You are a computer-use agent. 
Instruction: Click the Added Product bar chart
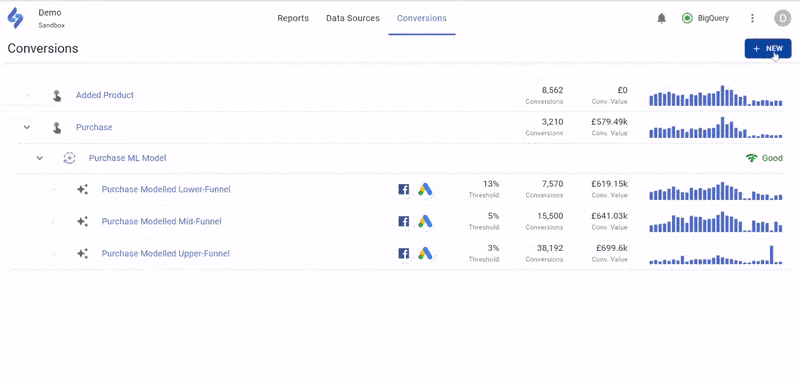coord(715,95)
